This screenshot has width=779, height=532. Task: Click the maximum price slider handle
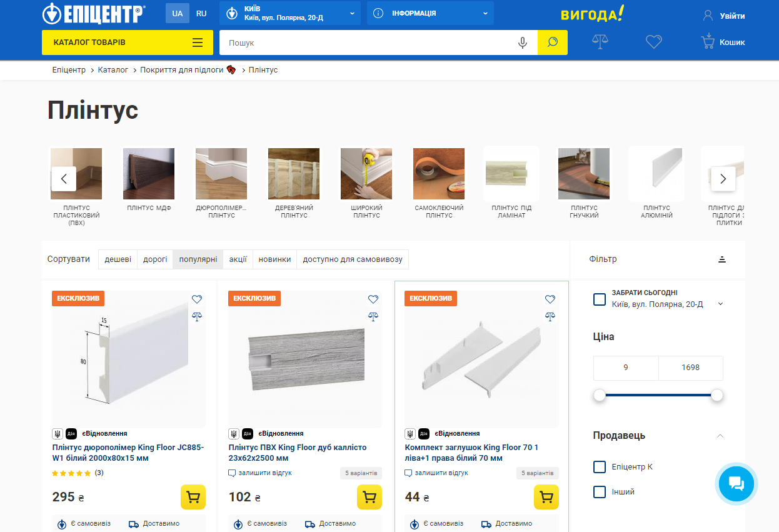pos(717,395)
